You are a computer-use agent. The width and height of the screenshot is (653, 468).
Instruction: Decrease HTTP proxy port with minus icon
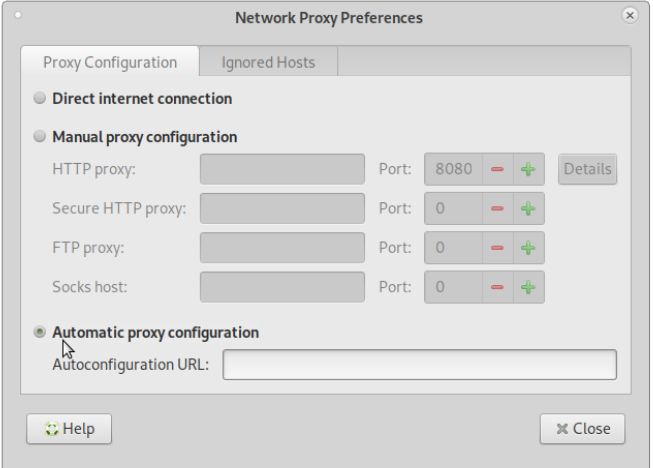[x=497, y=169]
